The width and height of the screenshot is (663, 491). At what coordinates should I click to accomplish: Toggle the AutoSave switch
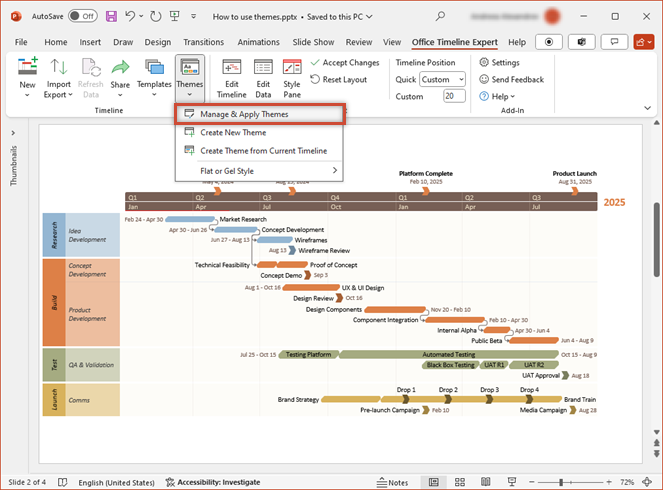tap(82, 17)
